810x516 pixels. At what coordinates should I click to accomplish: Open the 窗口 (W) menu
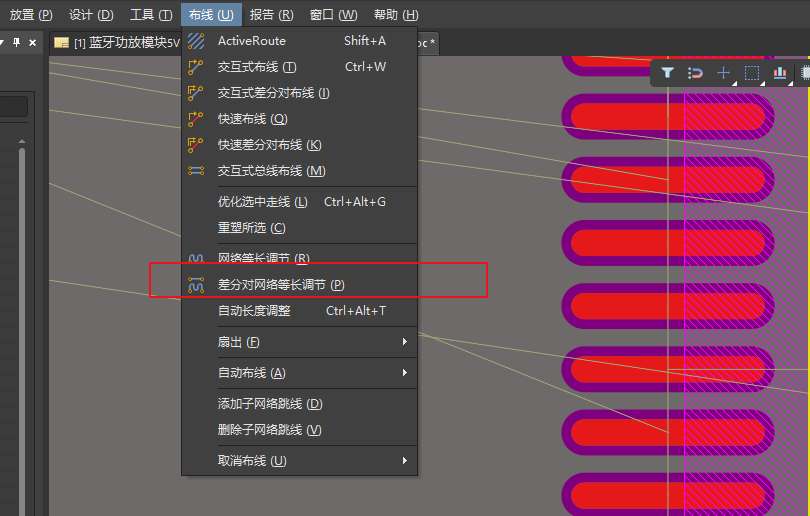333,14
